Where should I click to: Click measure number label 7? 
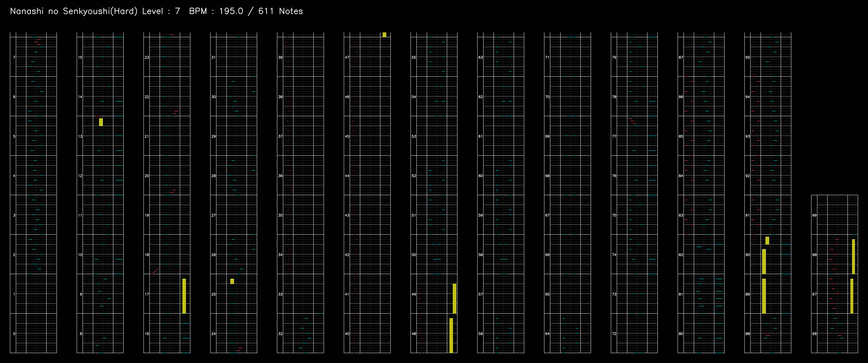coord(14,57)
